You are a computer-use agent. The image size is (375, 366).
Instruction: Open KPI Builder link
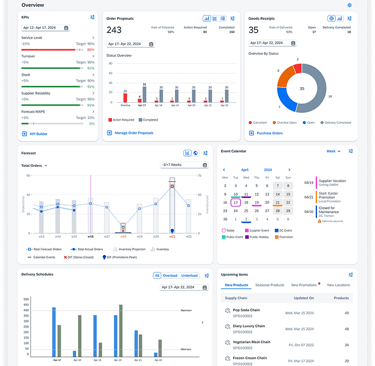point(35,134)
